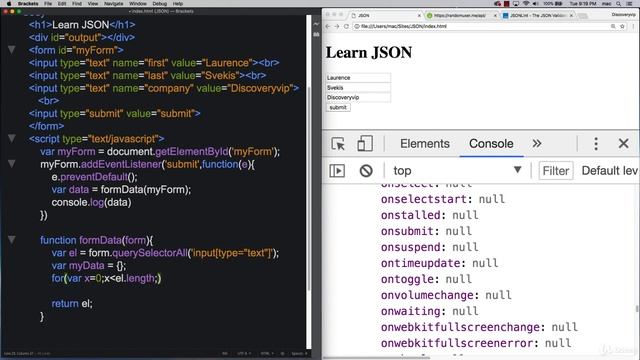Open Brackets Extension Manager icon
Viewport: 640px width, 360px height.
[316, 35]
